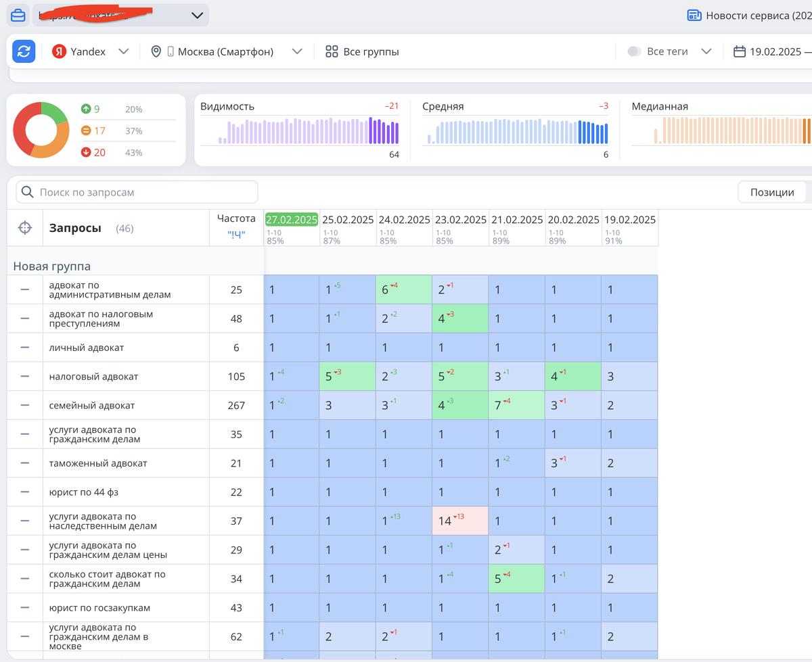This screenshot has height=662, width=812.
Task: Select the Позиции tab
Action: [772, 192]
